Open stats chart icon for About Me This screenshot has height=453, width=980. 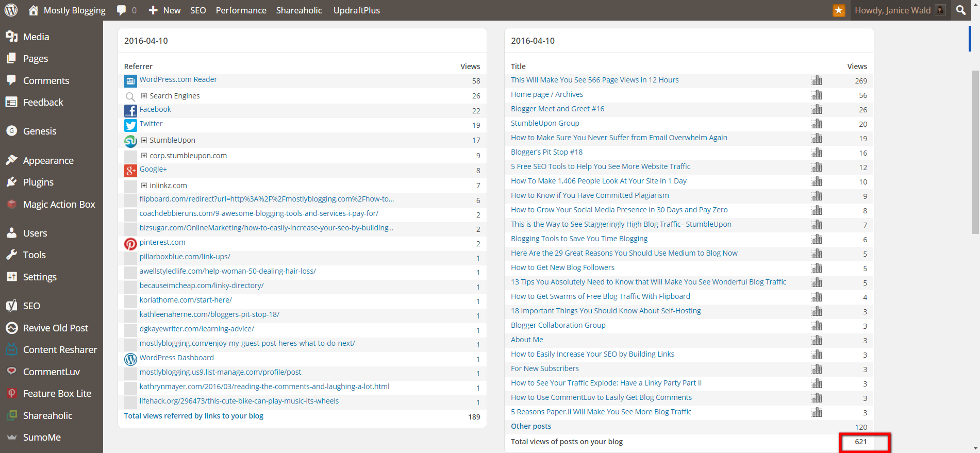coord(817,340)
